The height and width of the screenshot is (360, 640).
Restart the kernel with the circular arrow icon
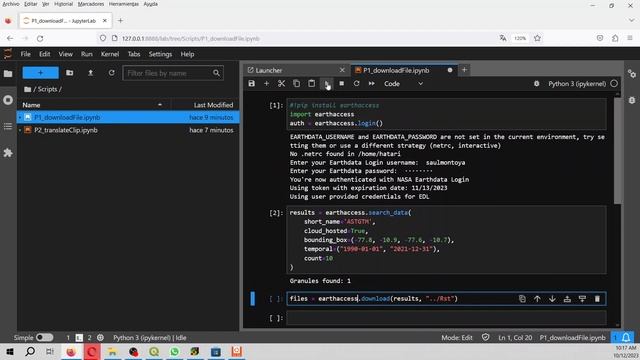pos(356,84)
